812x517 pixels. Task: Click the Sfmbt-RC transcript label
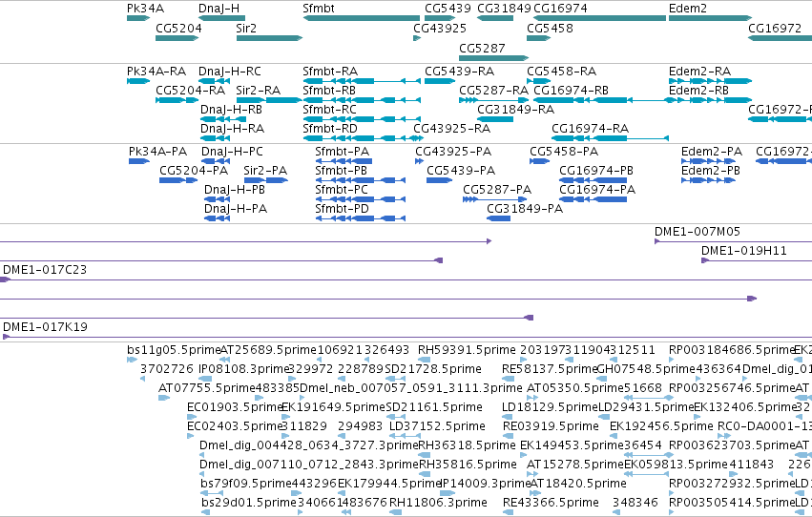(329, 109)
